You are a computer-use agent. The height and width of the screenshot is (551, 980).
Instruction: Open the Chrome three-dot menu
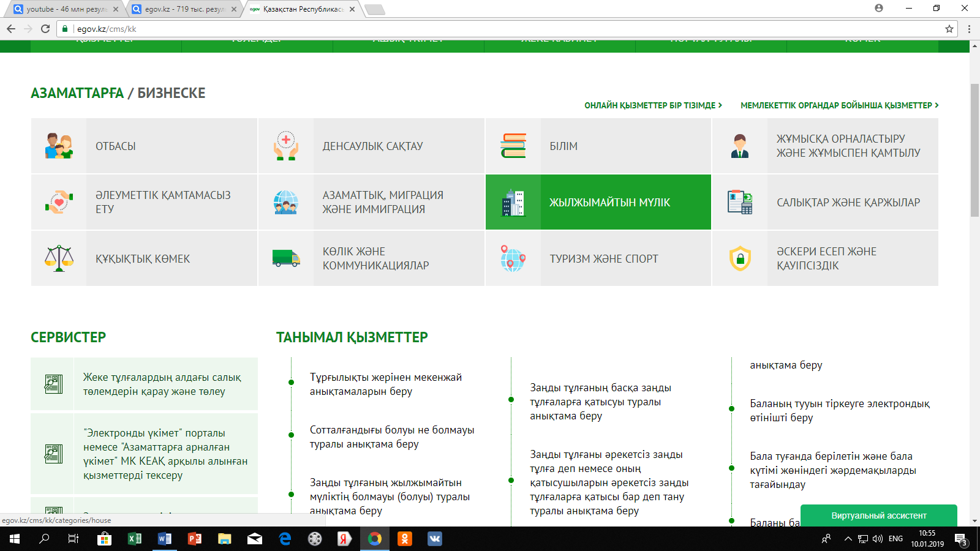(x=969, y=29)
